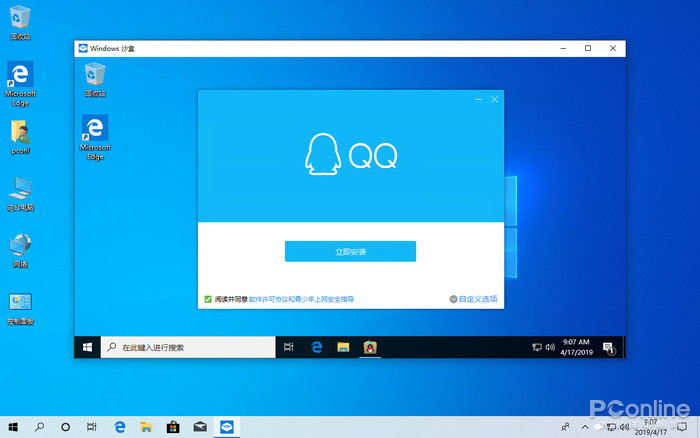Click the 立即安装 install button
The width and height of the screenshot is (700, 438).
coord(350,252)
